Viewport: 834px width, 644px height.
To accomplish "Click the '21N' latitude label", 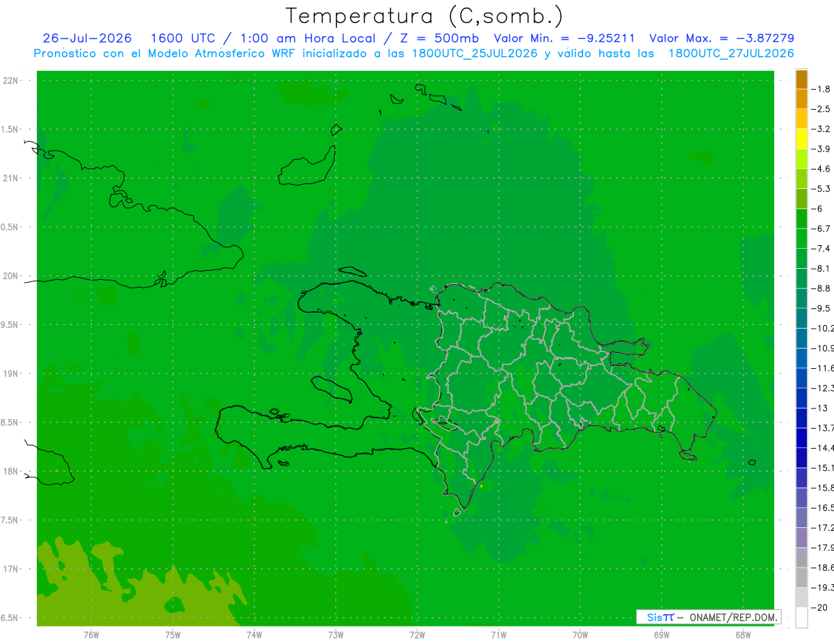I will 10,179.
